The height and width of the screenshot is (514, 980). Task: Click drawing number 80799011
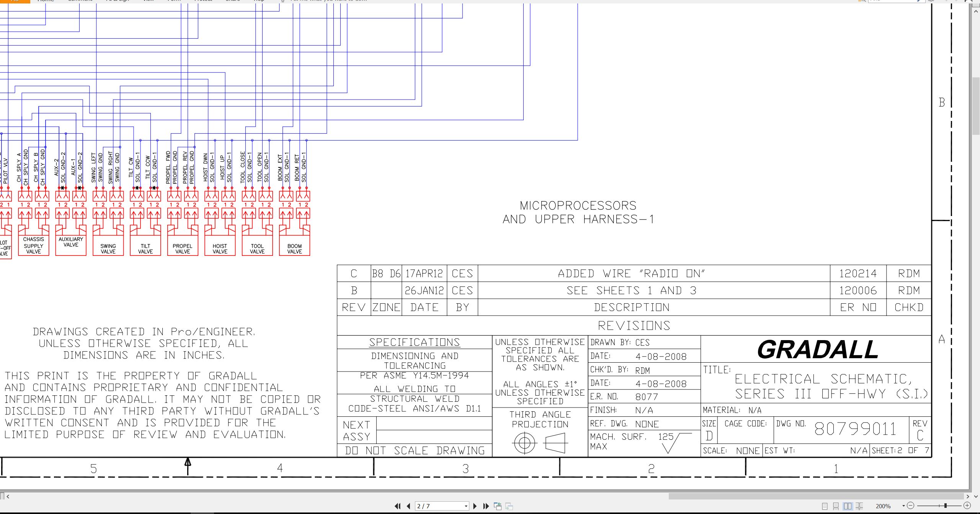click(x=855, y=429)
